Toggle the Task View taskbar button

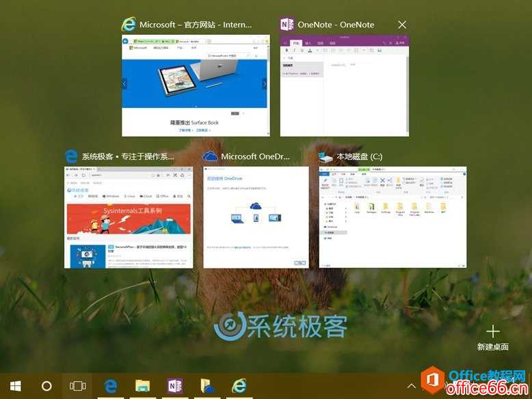point(78,386)
